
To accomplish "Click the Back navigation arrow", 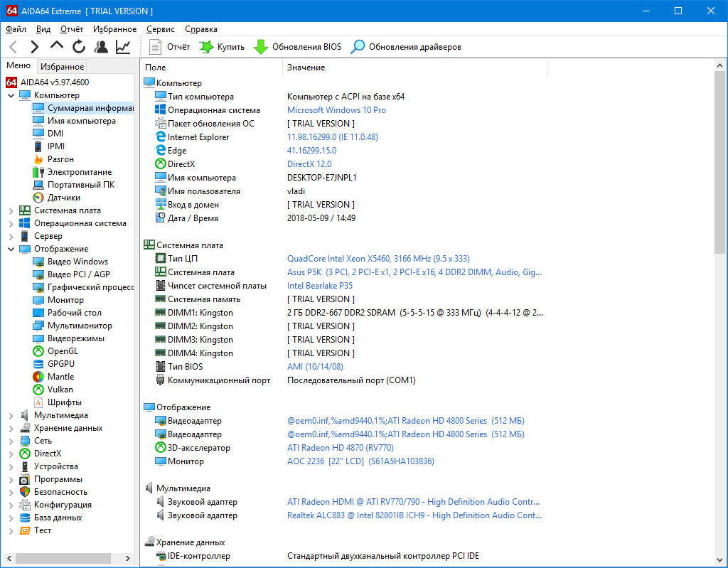I will pyautogui.click(x=14, y=47).
